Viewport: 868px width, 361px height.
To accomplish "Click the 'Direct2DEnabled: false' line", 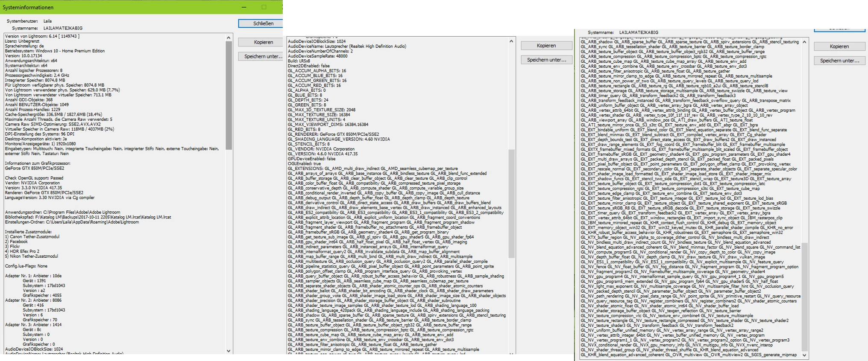I will tap(309, 66).
